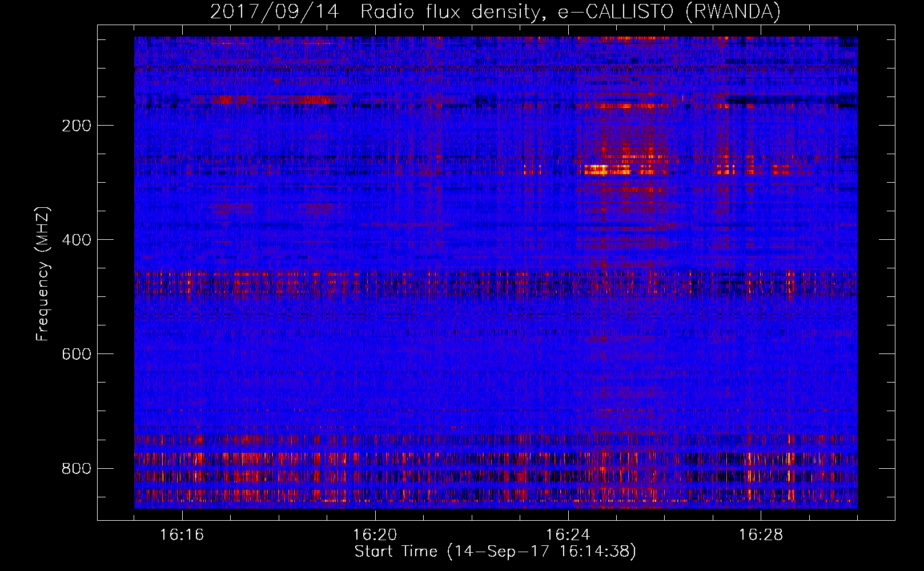Click the plot title "2017/09/14 Radio flux density, e-CALLISTO (RWANDA)"

(x=495, y=11)
